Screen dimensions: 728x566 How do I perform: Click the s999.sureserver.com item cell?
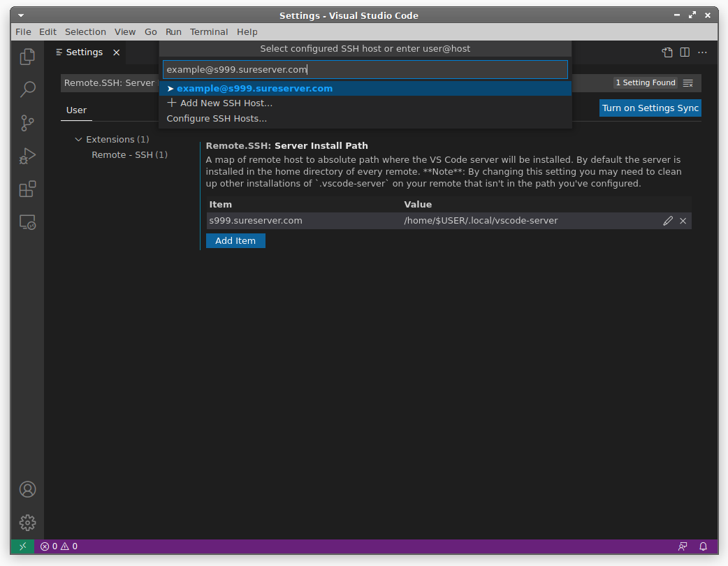256,221
